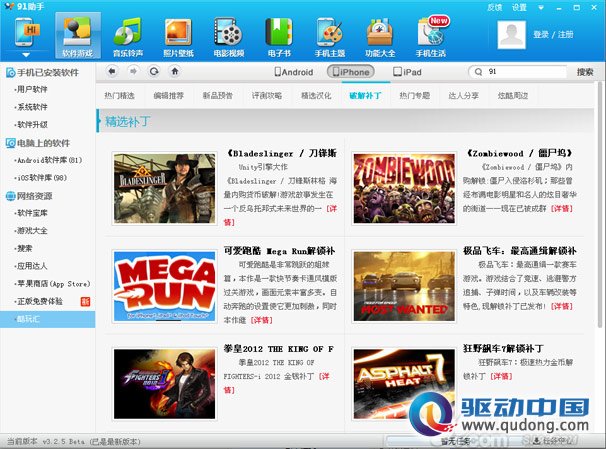
Task: Select 系统软件 in sidebar
Action: 32,107
